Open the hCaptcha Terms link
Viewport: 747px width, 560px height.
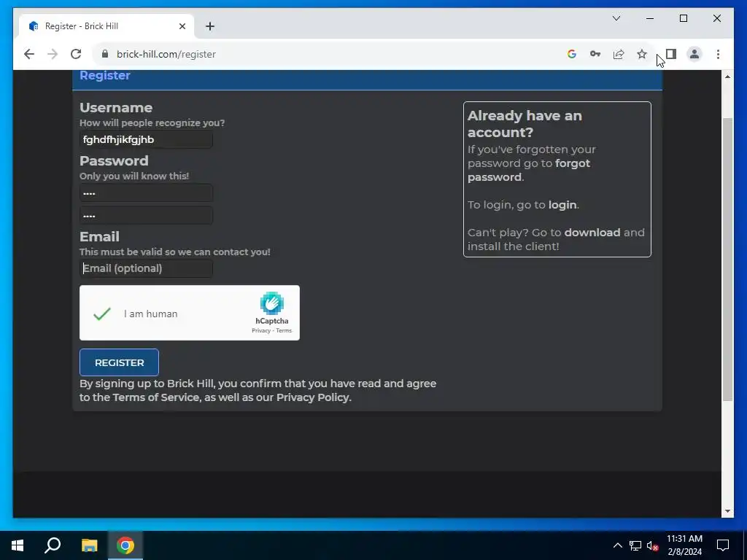[x=284, y=330]
